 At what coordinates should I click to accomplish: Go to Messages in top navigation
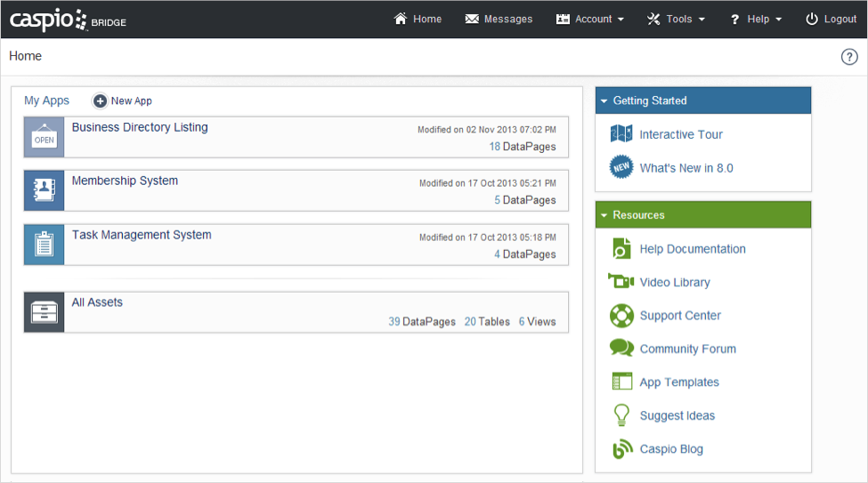pos(499,20)
